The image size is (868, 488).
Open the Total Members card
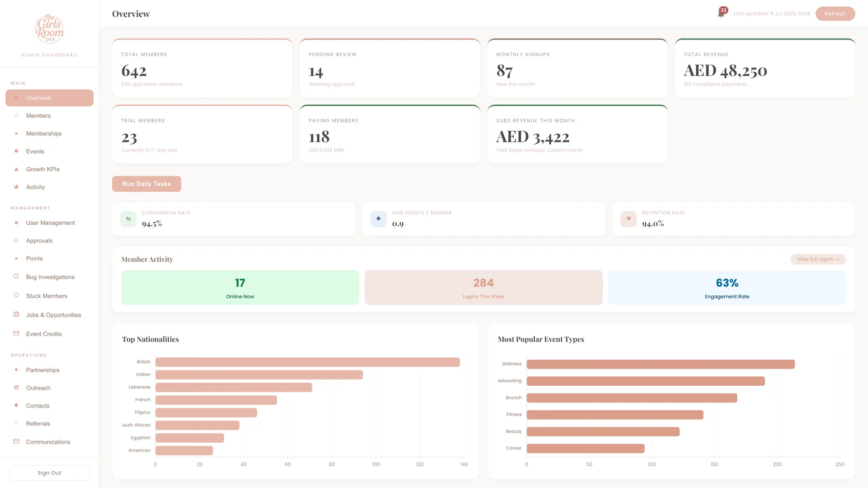click(203, 68)
